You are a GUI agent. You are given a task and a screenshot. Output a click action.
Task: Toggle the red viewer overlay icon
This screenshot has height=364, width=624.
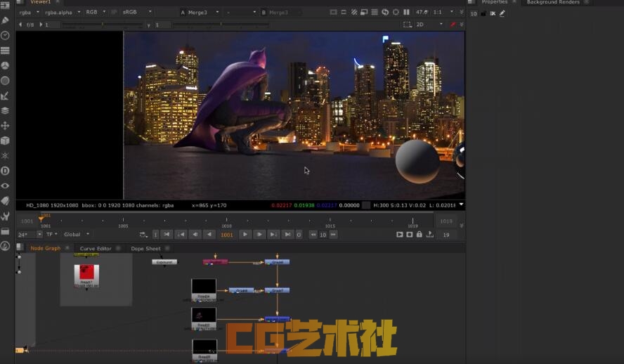(453, 25)
